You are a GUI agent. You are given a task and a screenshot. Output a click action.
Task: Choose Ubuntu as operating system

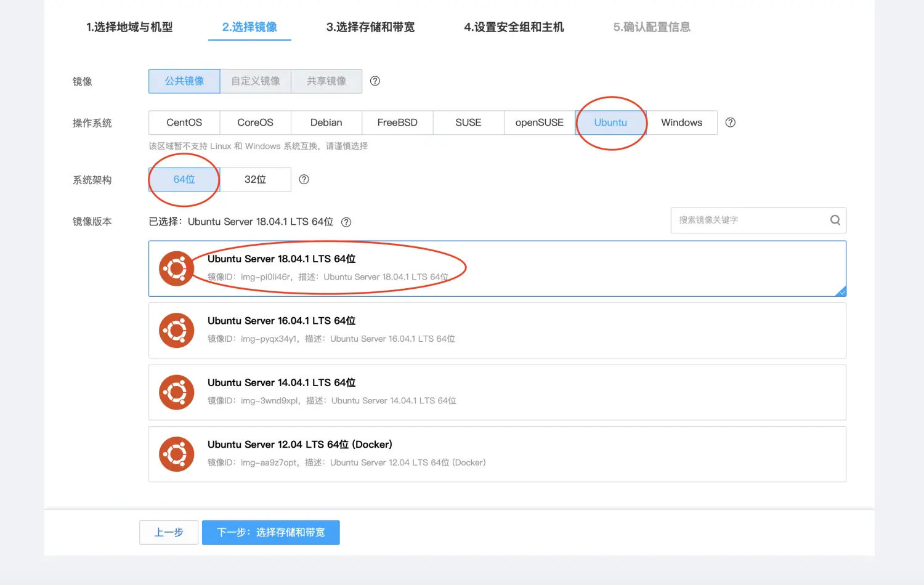pos(610,123)
